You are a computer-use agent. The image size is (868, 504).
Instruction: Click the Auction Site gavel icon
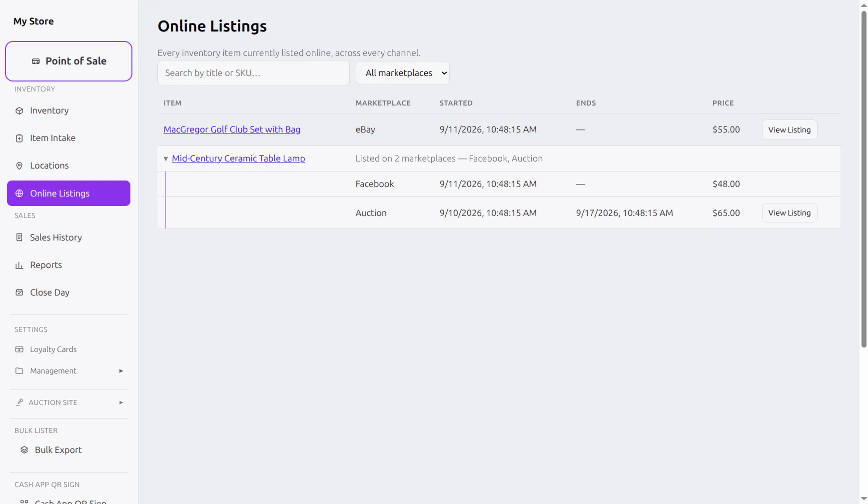tap(19, 402)
